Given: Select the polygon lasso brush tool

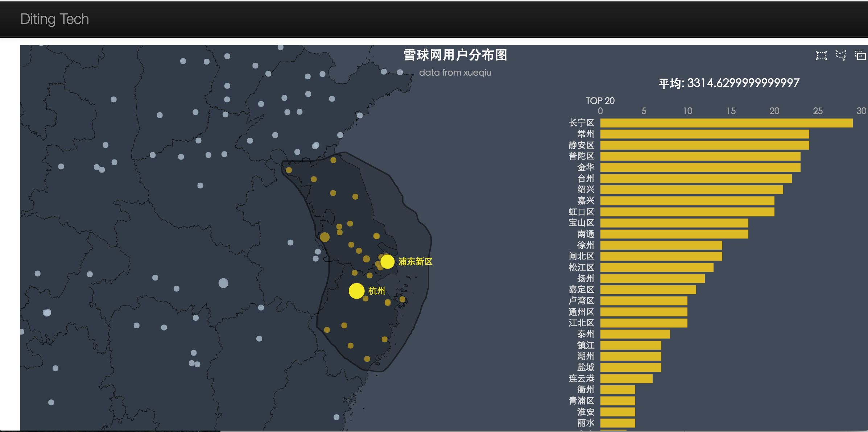Looking at the screenshot, I should point(840,55).
